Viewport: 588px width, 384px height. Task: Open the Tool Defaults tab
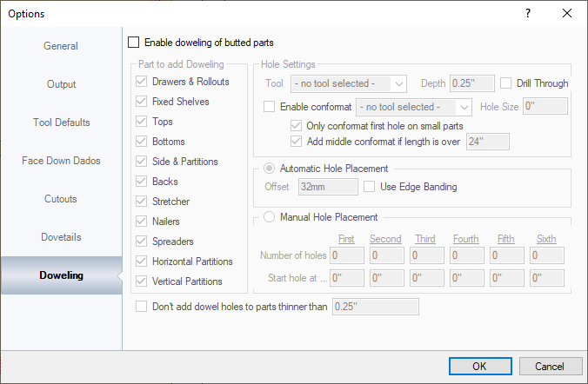point(61,122)
